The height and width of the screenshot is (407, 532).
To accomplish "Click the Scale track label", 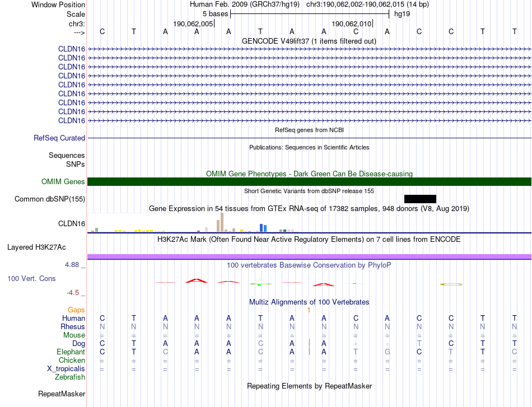I will tap(76, 14).
